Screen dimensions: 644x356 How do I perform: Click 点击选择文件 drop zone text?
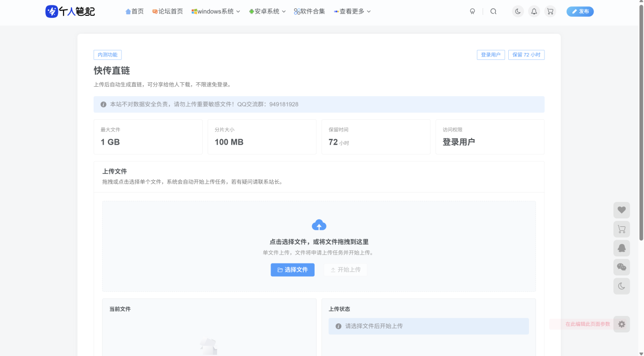[x=319, y=242]
